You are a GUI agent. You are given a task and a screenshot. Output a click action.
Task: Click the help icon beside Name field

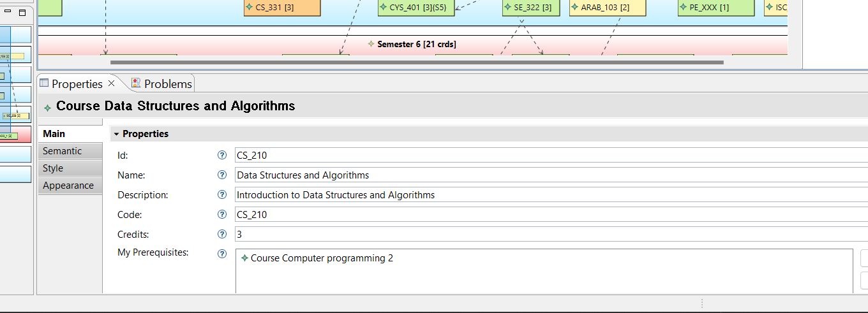222,175
